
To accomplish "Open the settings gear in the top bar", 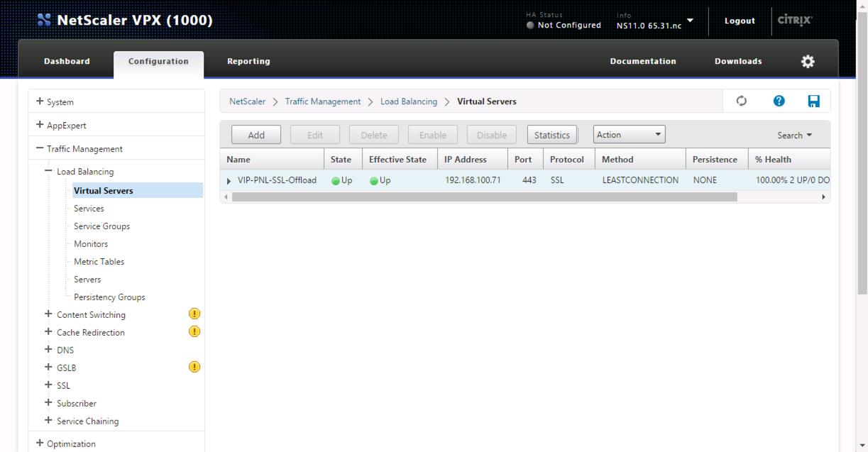I will point(808,62).
